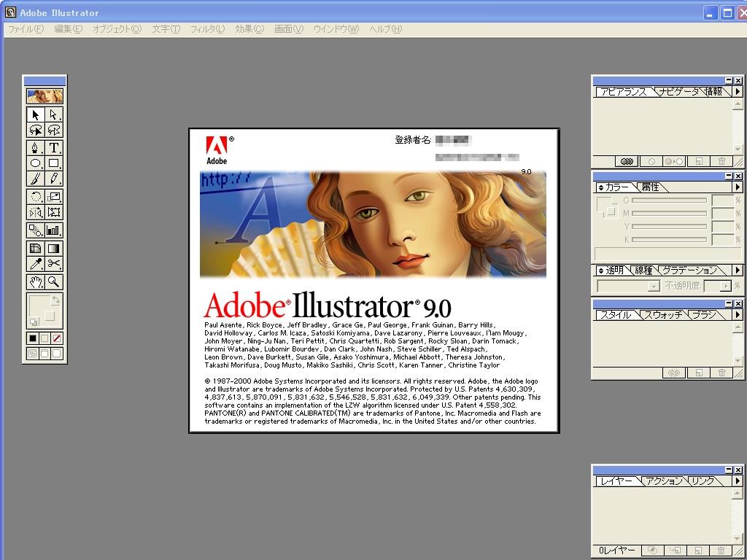Open レイヤー panel flyout menu arrow
The image size is (747, 560).
tap(738, 481)
